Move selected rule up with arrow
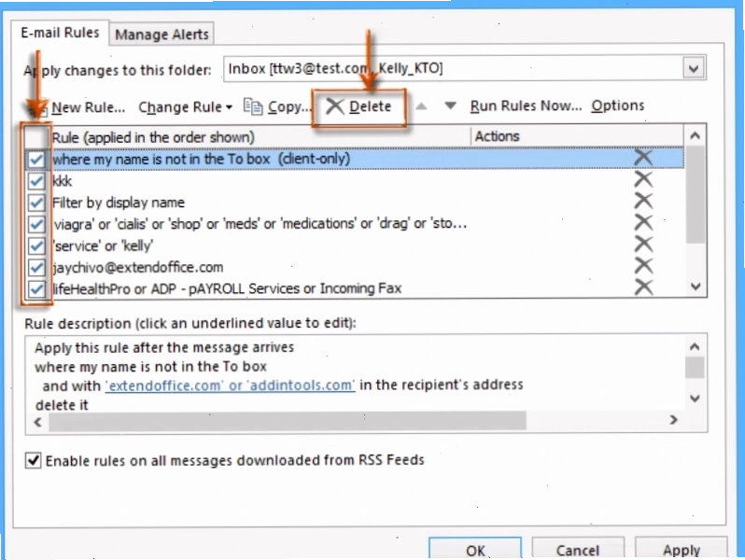Viewport: 745px width, 560px height. (421, 105)
